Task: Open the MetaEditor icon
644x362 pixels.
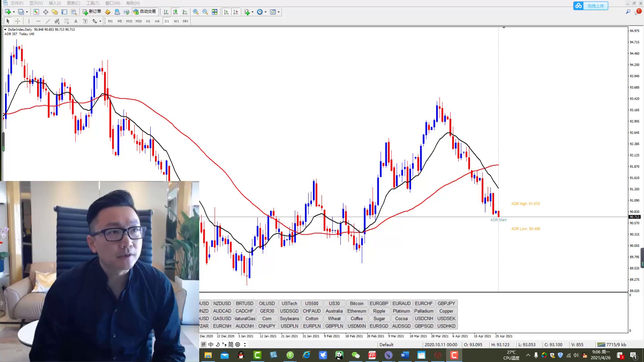Action: coord(108,12)
